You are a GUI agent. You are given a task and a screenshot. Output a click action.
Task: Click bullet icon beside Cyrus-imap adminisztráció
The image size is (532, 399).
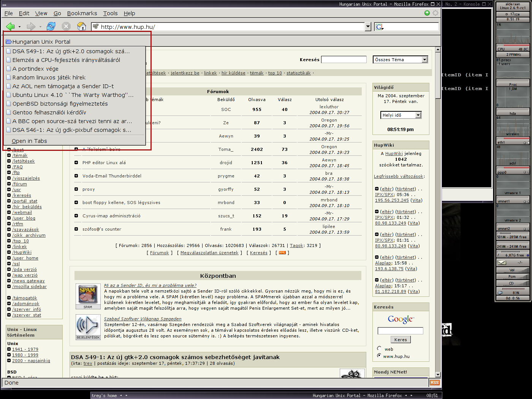tap(76, 216)
